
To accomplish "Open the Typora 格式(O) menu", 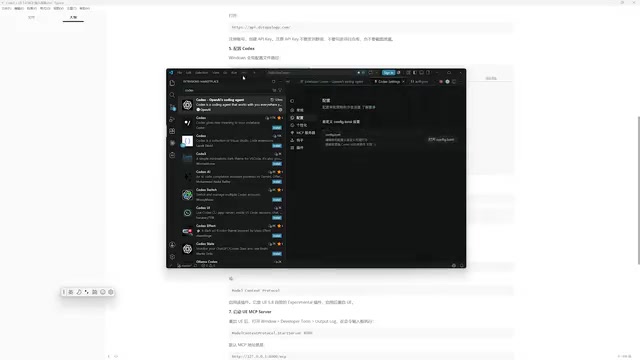I will pyautogui.click(x=45, y=8).
